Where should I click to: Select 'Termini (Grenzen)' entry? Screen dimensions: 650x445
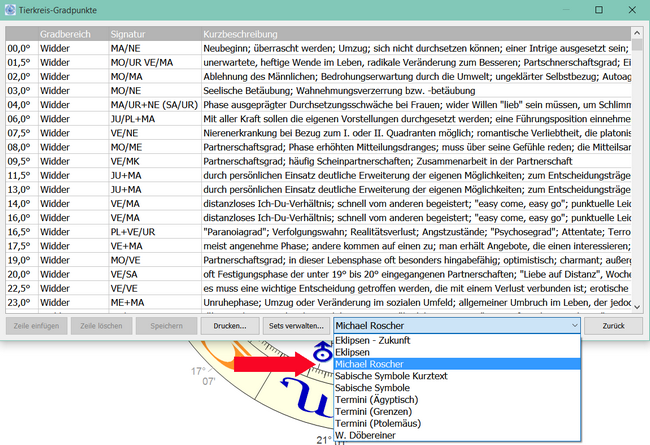point(457,412)
